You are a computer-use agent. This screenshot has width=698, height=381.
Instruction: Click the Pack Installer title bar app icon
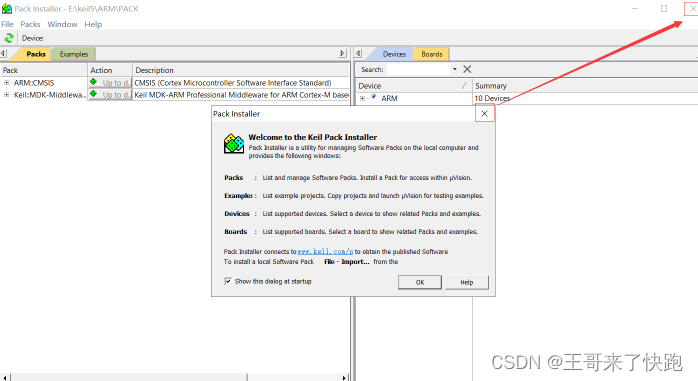7,8
